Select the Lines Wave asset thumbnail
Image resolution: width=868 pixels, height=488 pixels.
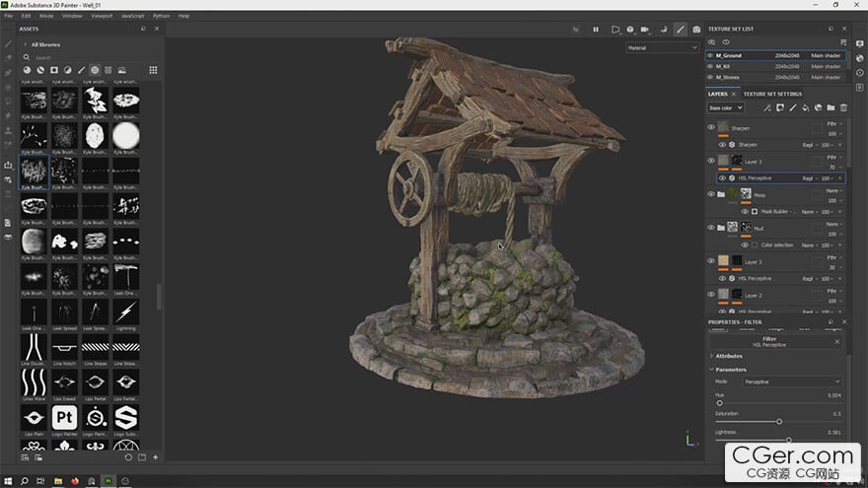click(x=34, y=383)
